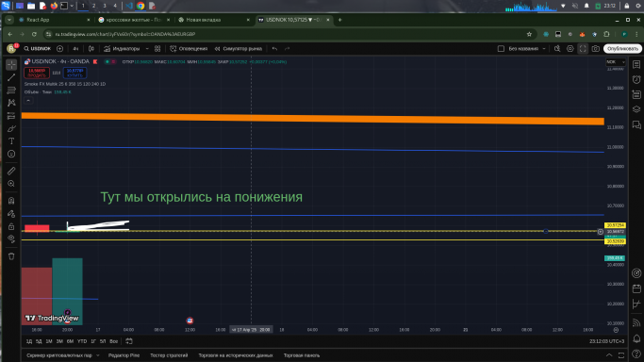Select the Все all-time range
The height and width of the screenshot is (362, 644).
114,341
